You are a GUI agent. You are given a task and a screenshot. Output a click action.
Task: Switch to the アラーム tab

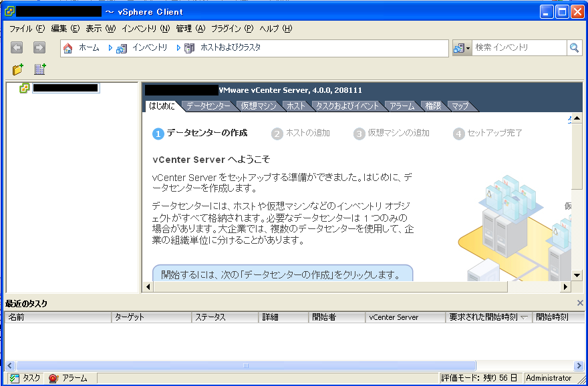[x=402, y=106]
